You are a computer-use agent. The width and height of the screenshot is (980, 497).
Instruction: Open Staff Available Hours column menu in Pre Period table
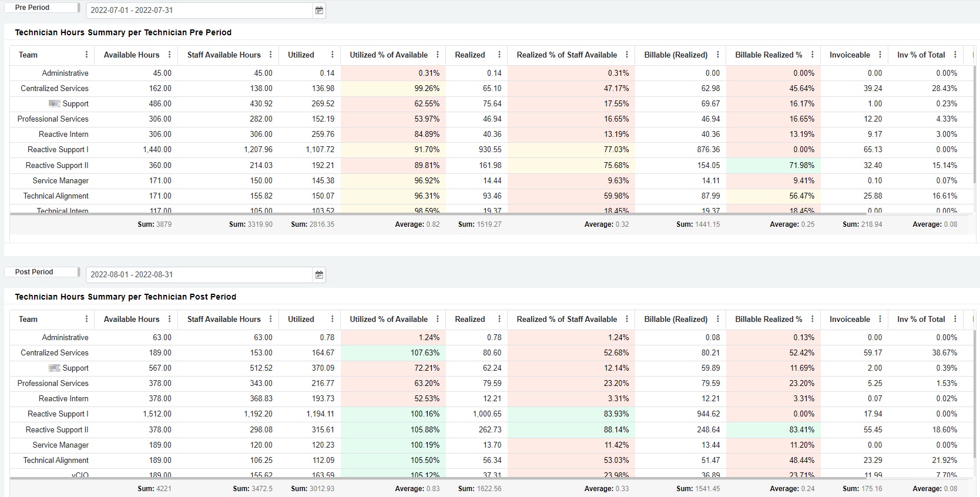click(x=271, y=55)
